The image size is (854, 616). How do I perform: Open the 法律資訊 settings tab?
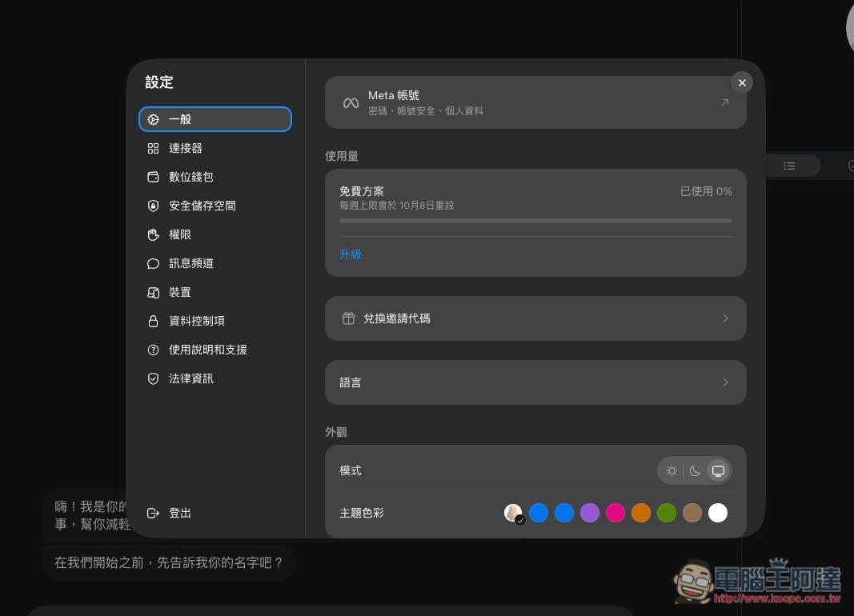(215, 378)
